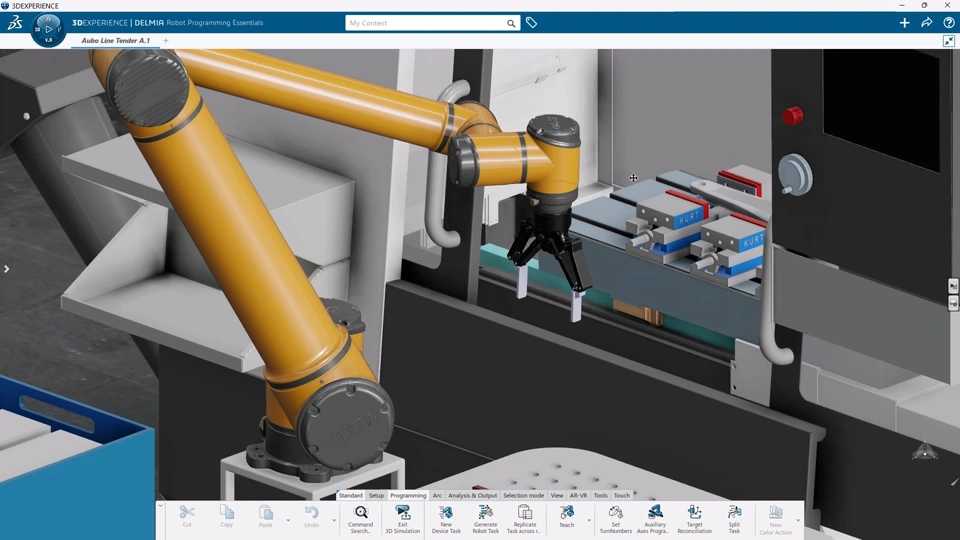Click the share arrow icon

coord(926,23)
